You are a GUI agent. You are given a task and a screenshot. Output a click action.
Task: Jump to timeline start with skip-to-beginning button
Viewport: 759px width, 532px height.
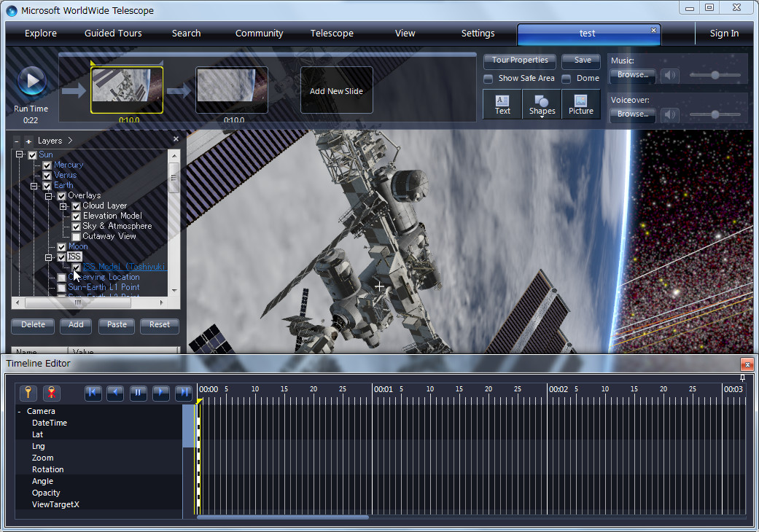coord(93,393)
